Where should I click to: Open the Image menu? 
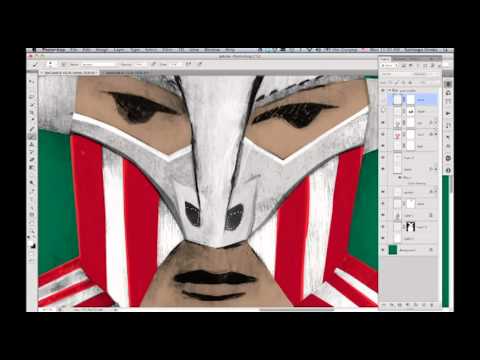pos(102,50)
